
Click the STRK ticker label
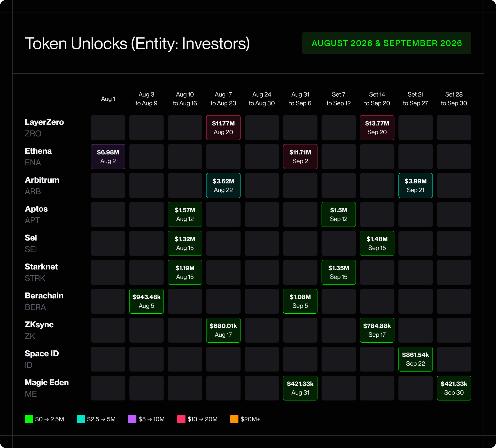point(35,279)
